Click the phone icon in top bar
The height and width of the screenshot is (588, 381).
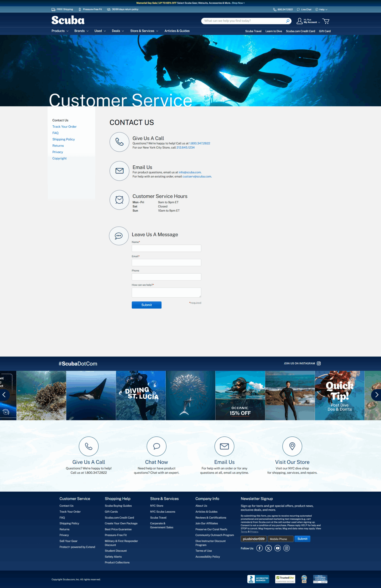[x=275, y=10]
